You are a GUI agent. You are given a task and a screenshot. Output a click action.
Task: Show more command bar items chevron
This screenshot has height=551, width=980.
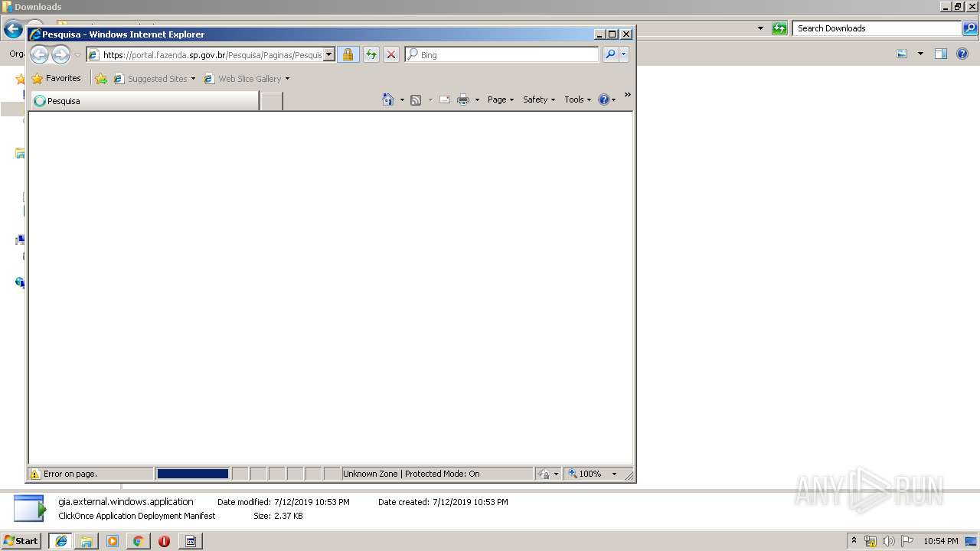pyautogui.click(x=627, y=95)
